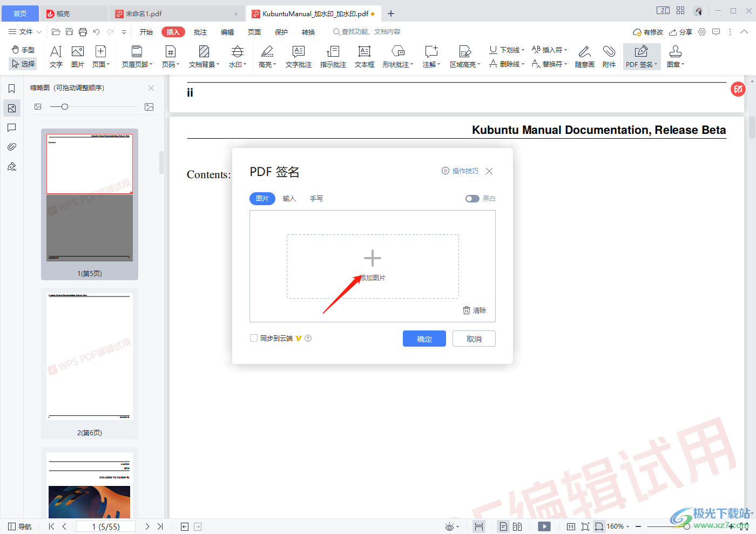Show attachments panel in left sidebar

12,147
